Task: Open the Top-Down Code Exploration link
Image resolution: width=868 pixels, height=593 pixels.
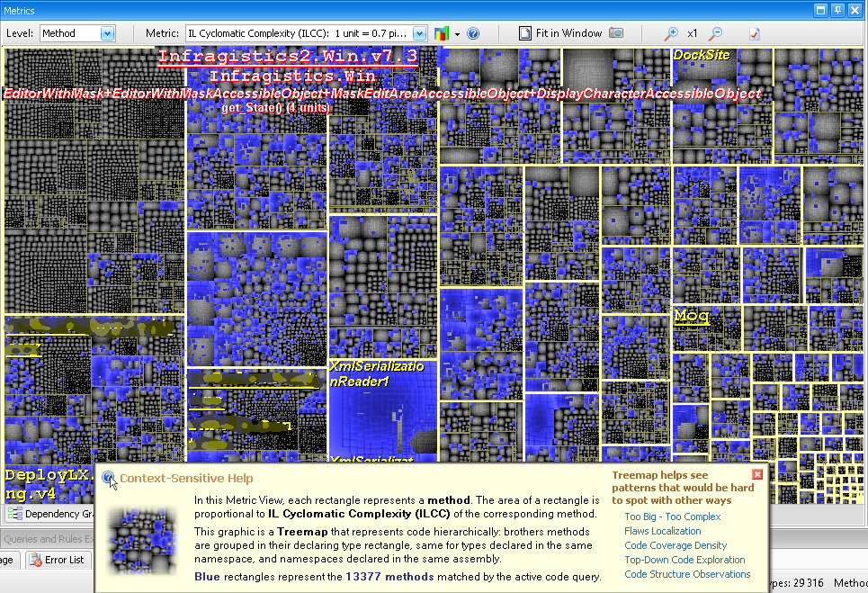Action: (x=685, y=560)
